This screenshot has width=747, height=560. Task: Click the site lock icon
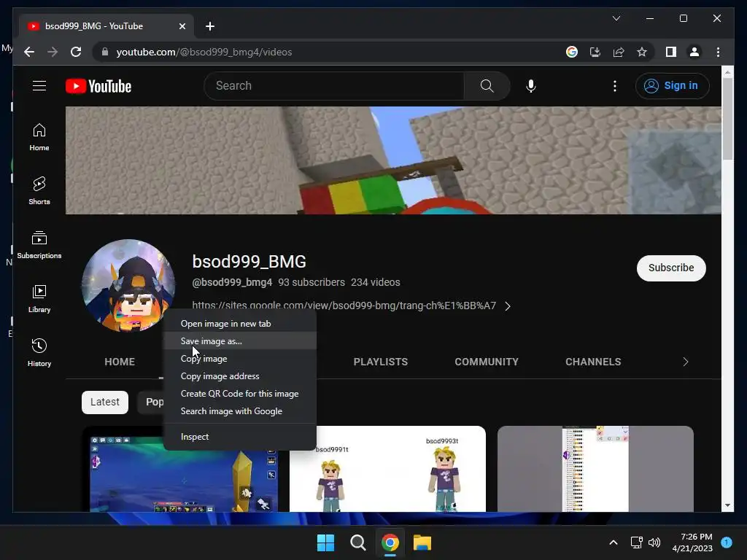(105, 52)
